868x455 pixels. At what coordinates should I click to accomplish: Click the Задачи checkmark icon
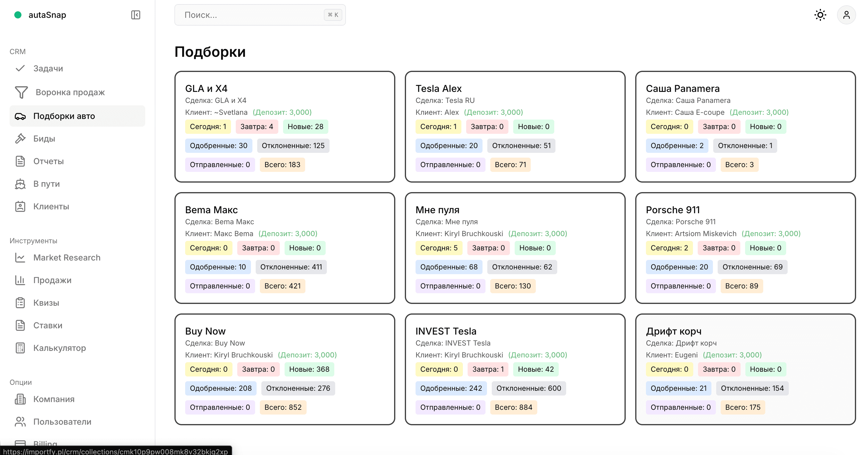point(20,68)
